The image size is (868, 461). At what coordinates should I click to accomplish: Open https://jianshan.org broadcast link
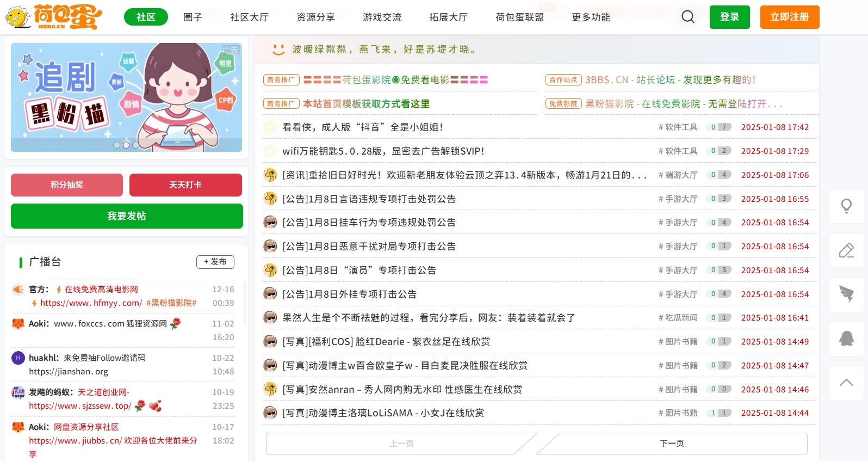69,372
